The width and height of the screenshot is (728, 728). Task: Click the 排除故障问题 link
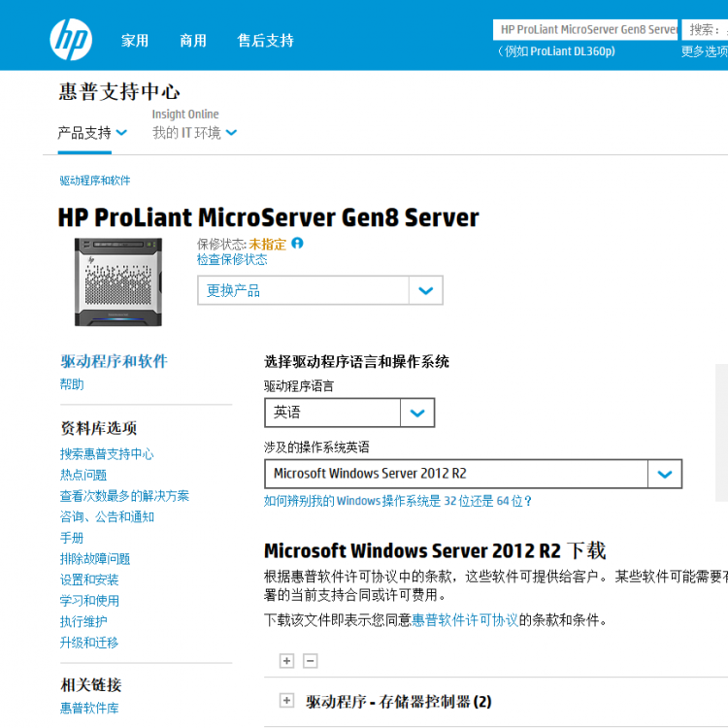coord(95,558)
